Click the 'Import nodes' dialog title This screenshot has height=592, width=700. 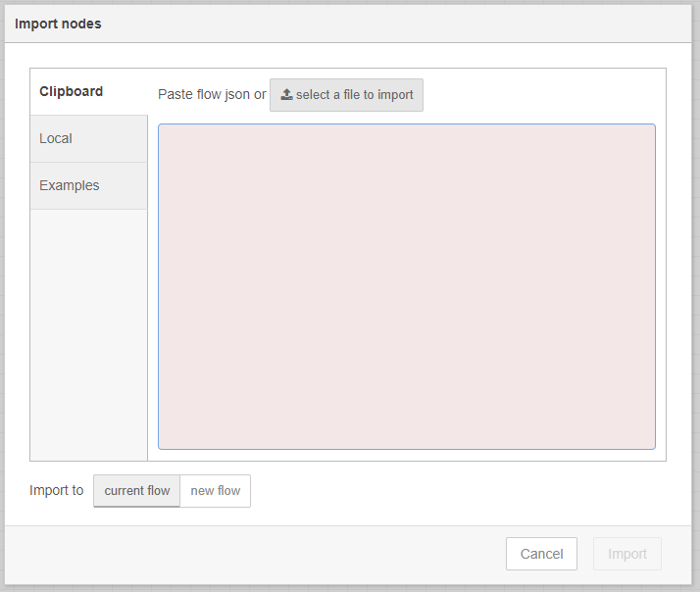[x=58, y=24]
